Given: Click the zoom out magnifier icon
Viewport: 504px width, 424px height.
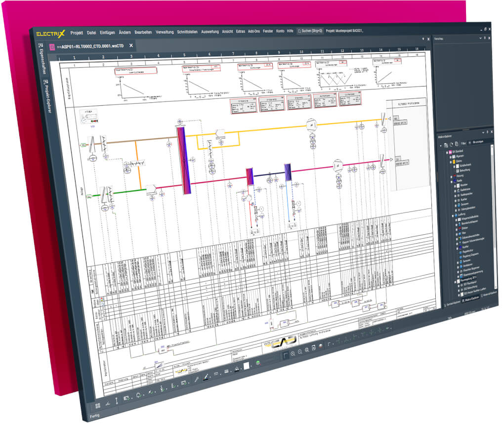Looking at the screenshot, I should pos(300,352).
